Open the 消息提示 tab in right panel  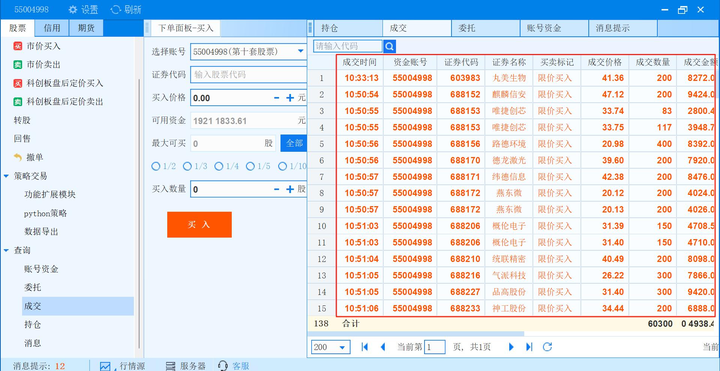624,28
